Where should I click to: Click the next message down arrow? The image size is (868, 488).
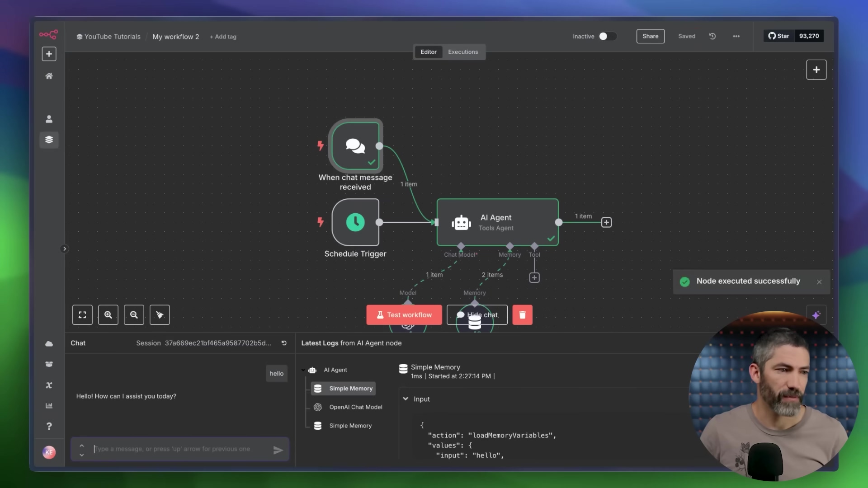[82, 455]
